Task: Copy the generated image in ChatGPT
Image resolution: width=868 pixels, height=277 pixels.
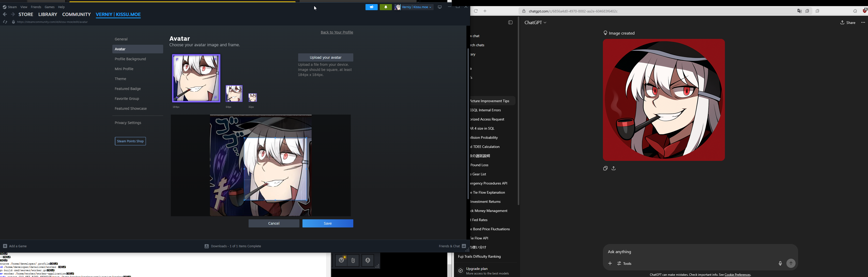Action: [x=605, y=168]
